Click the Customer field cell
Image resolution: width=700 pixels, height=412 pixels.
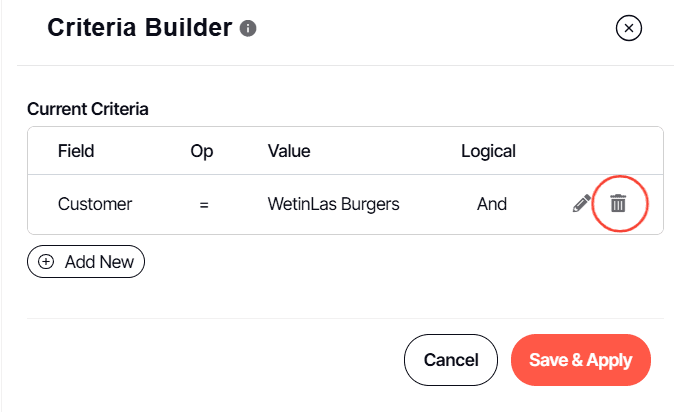point(95,204)
